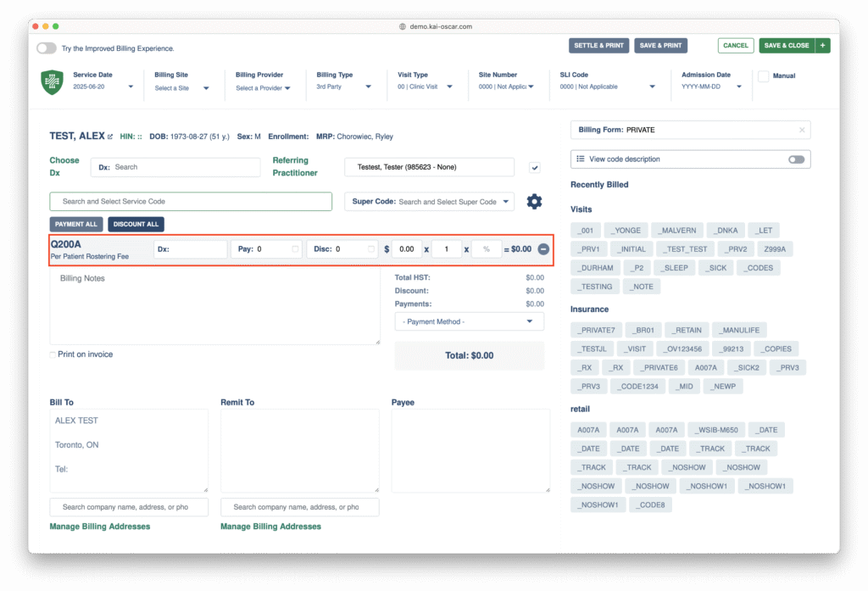Click the green shield clinic logo
868x591 pixels.
52,82
